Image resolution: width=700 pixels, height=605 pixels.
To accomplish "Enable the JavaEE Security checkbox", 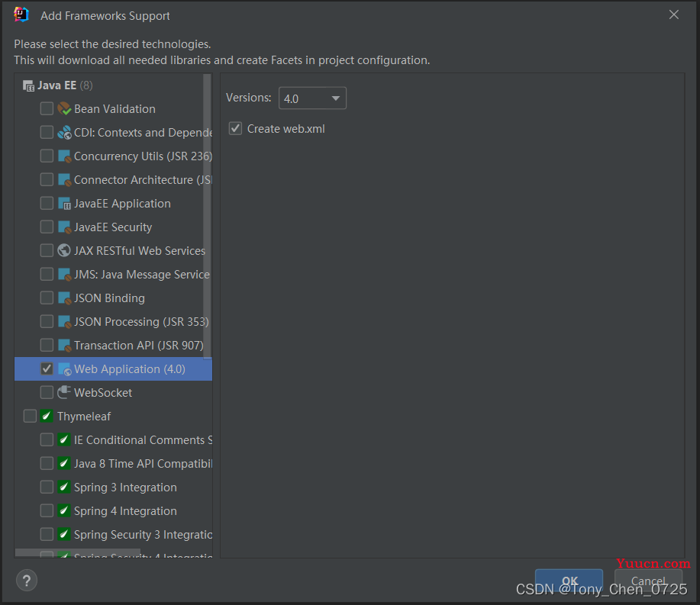I will (x=47, y=227).
